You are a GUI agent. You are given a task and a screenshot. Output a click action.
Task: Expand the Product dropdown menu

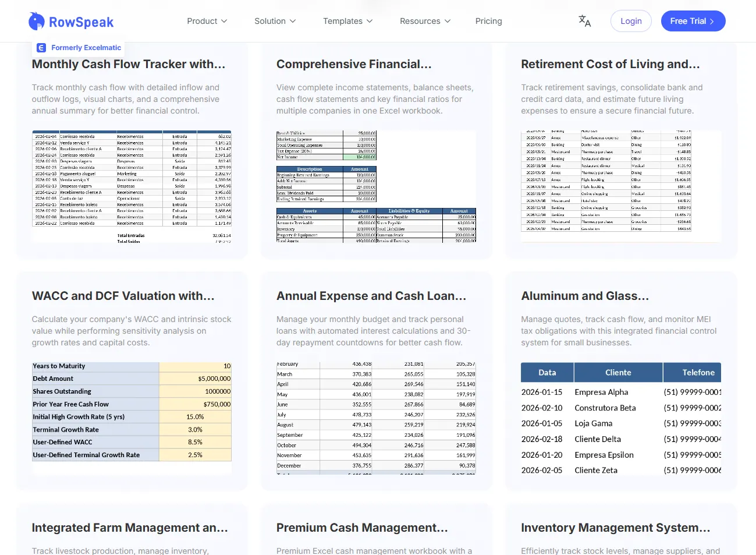(207, 21)
